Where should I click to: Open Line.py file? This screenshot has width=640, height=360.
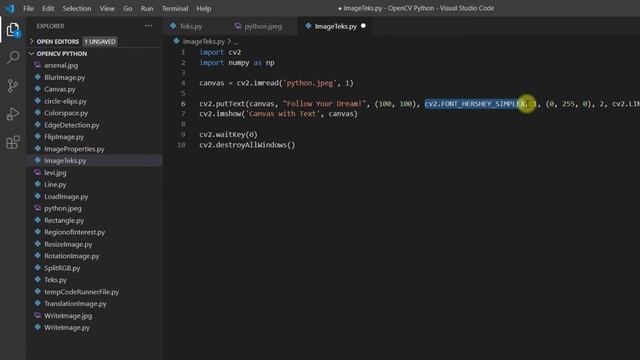click(55, 184)
